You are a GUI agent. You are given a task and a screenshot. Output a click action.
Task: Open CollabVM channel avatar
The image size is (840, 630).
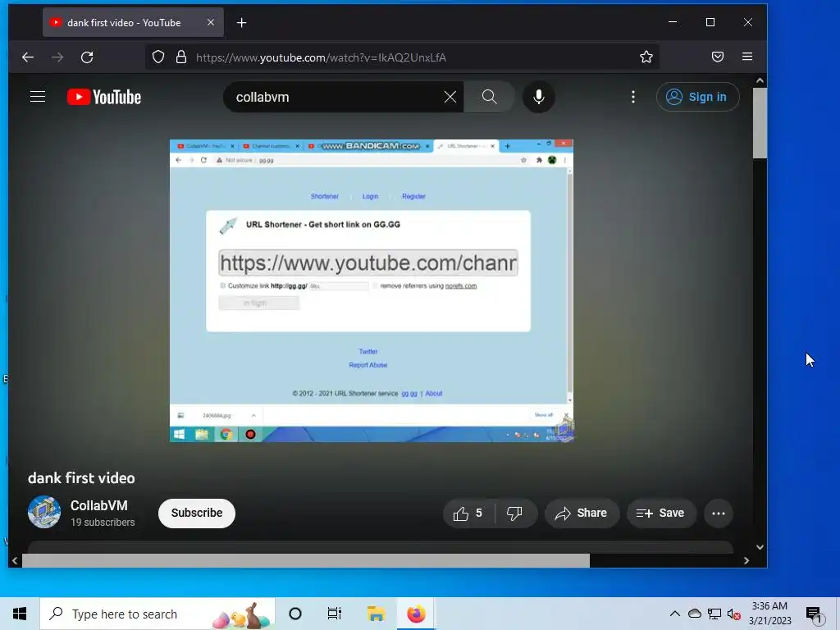click(x=44, y=512)
